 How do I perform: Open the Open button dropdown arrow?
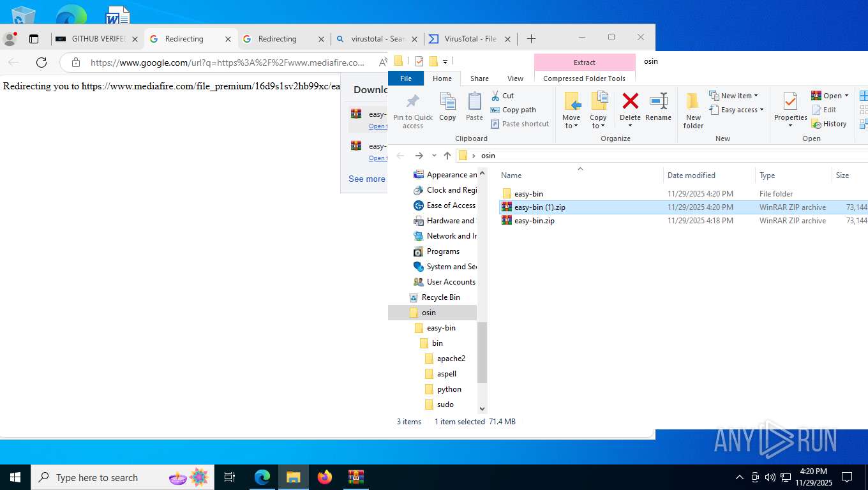tap(846, 96)
